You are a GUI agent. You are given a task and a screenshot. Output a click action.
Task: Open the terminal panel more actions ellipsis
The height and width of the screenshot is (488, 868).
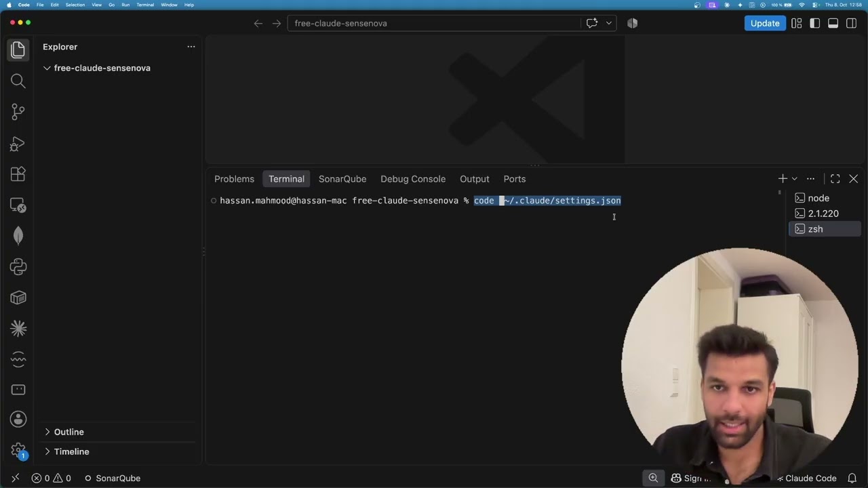coord(810,179)
